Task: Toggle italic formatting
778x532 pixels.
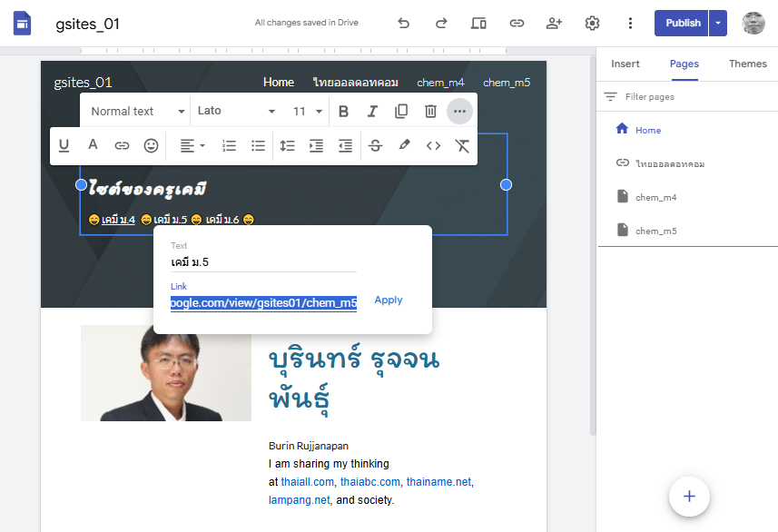Action: (372, 111)
